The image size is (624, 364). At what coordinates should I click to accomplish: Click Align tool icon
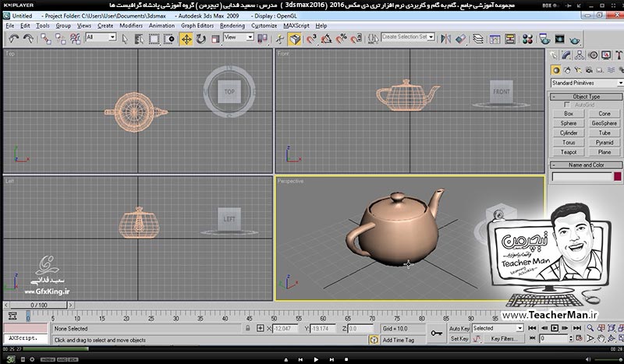tap(460, 39)
